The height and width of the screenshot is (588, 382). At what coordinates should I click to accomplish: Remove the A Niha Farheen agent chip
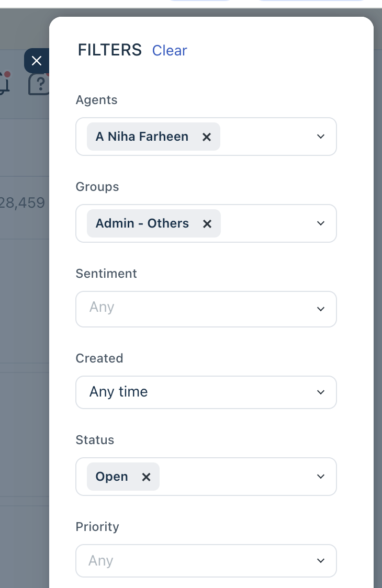[207, 137]
